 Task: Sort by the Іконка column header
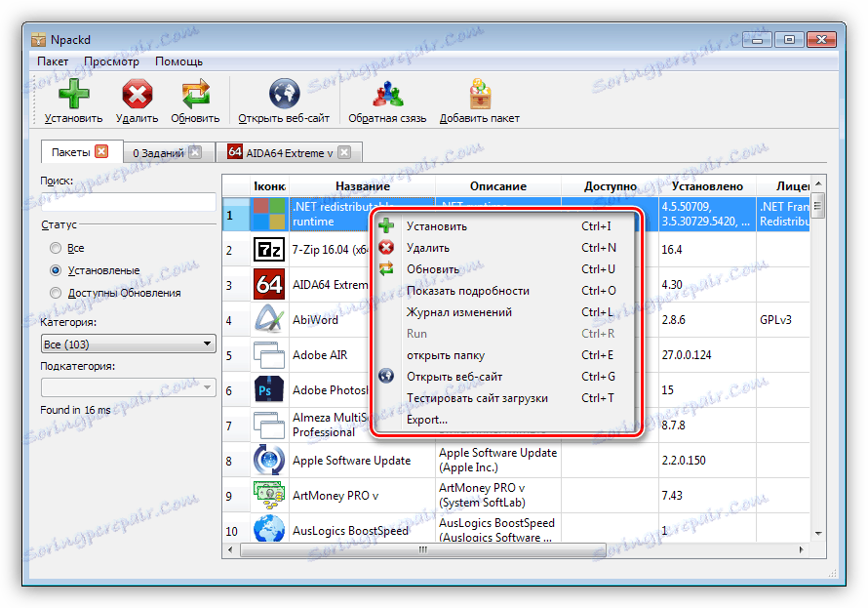coord(269,186)
